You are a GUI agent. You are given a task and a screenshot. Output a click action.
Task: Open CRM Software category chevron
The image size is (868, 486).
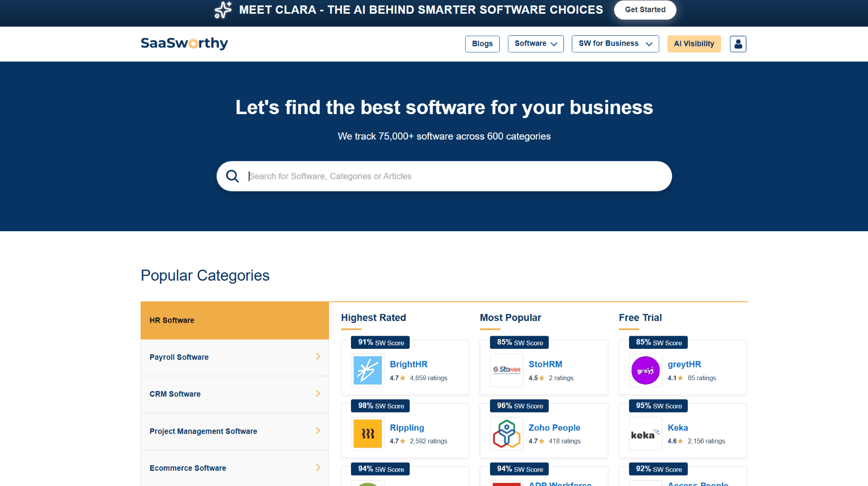(x=318, y=393)
